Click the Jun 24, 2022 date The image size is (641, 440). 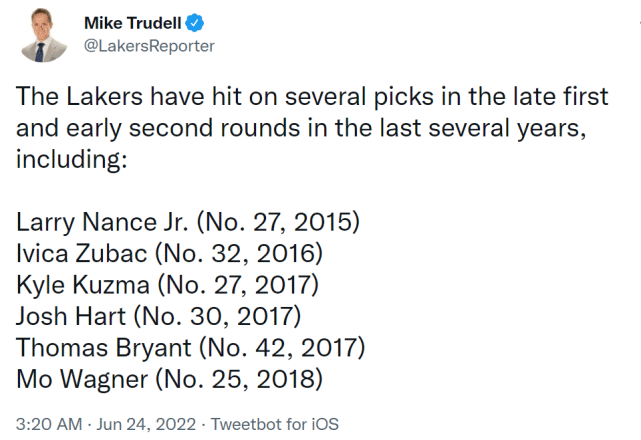tap(146, 424)
